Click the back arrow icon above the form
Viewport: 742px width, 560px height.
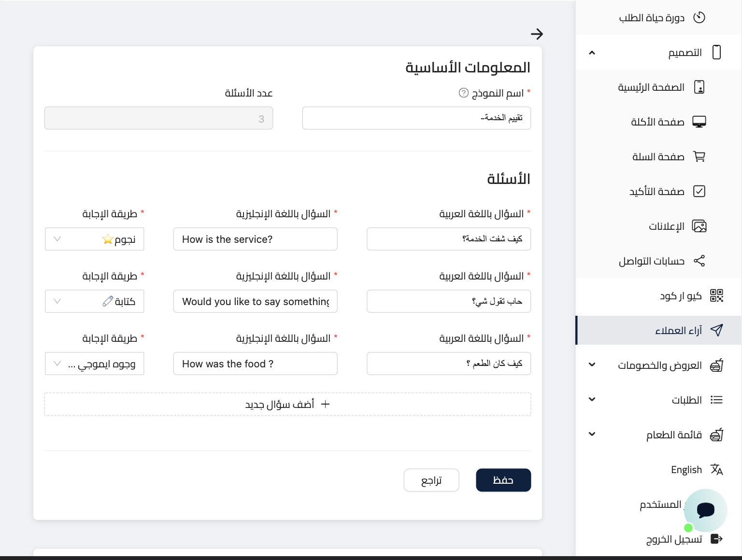pos(537,34)
